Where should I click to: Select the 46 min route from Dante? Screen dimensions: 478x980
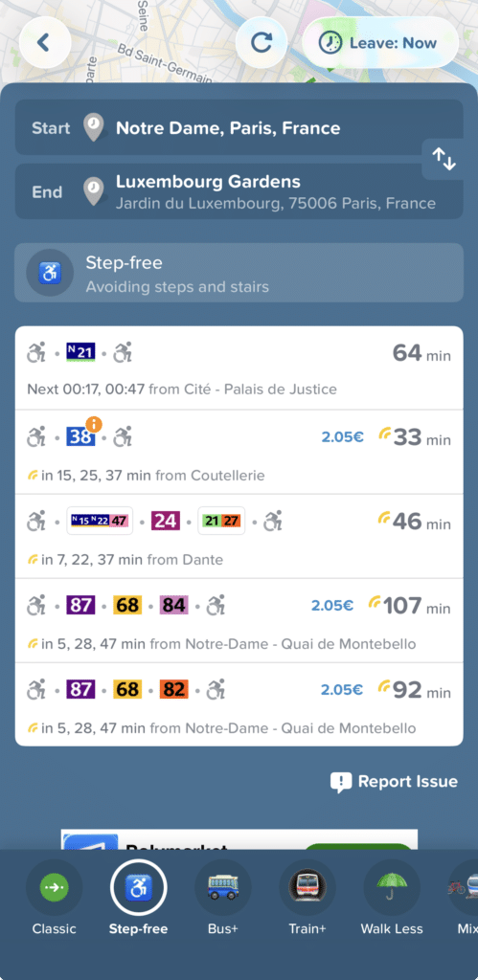(239, 536)
